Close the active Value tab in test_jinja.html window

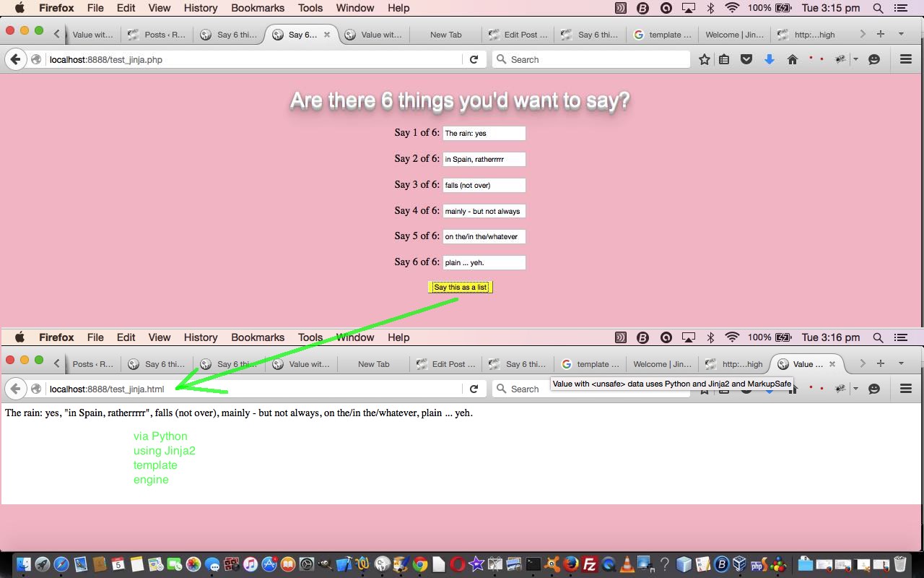[x=832, y=364]
